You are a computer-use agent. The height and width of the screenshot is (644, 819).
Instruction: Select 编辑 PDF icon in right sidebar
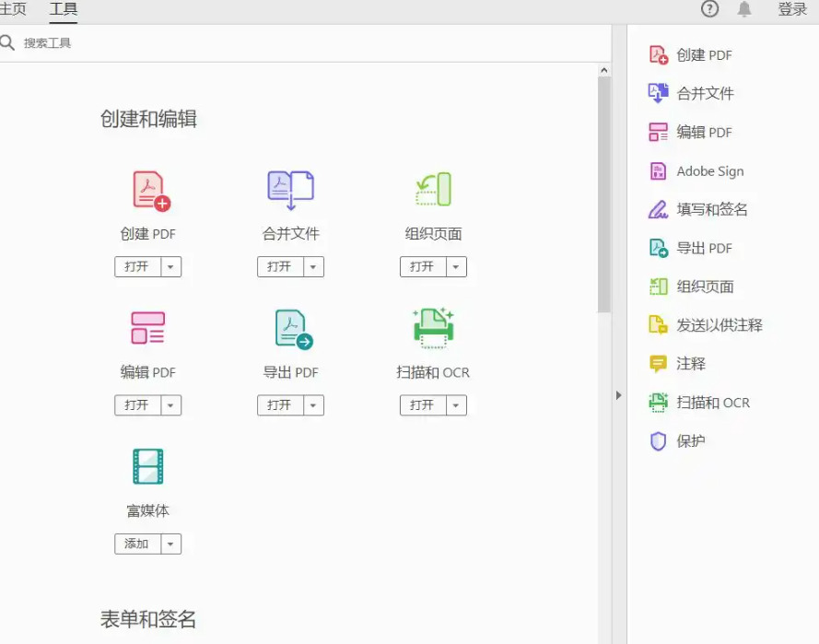(x=658, y=132)
